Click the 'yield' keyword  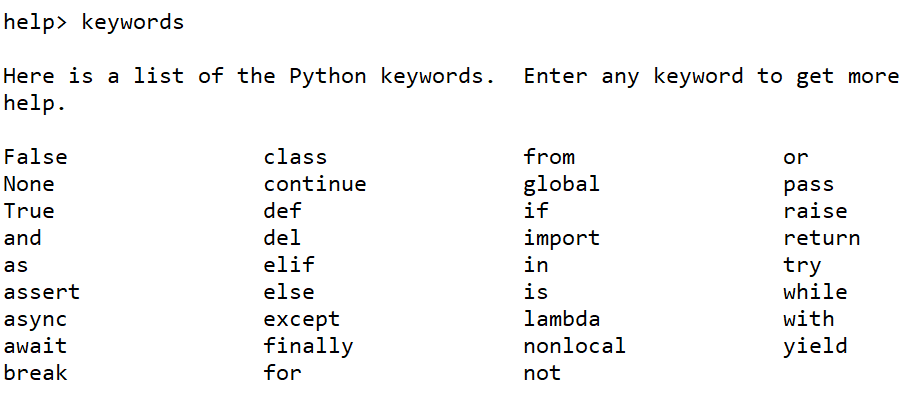pos(815,347)
